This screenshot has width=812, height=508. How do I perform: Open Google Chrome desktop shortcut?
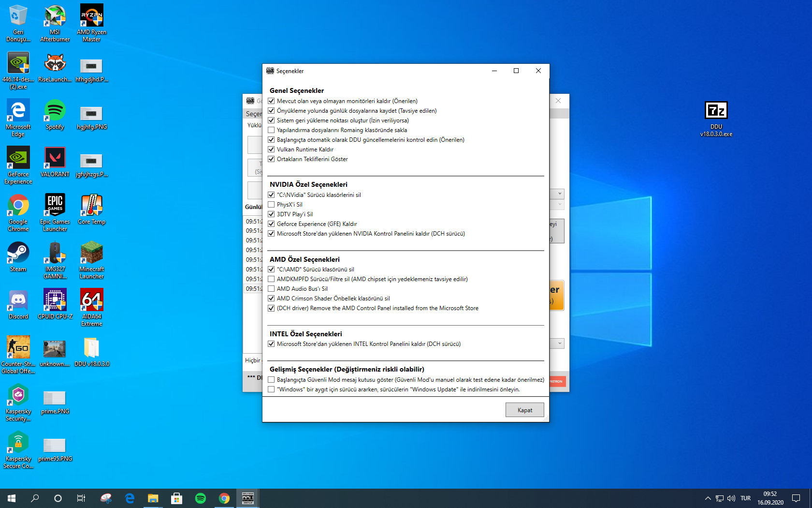coord(18,213)
